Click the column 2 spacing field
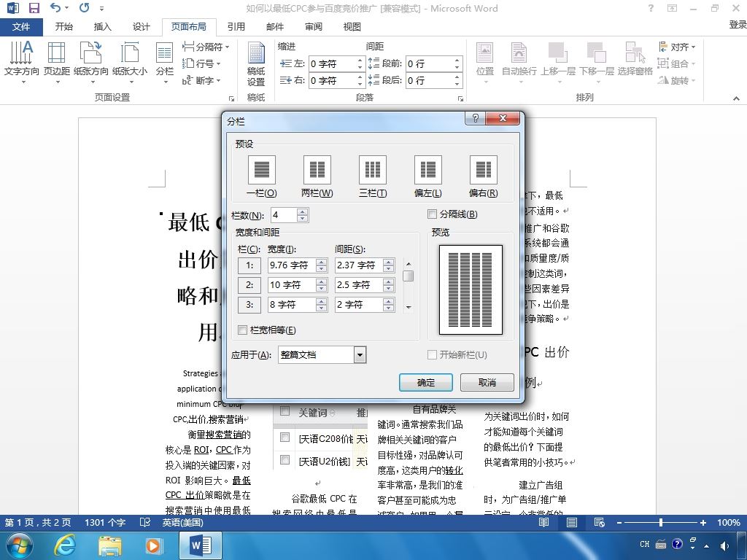747x560 pixels. click(359, 285)
